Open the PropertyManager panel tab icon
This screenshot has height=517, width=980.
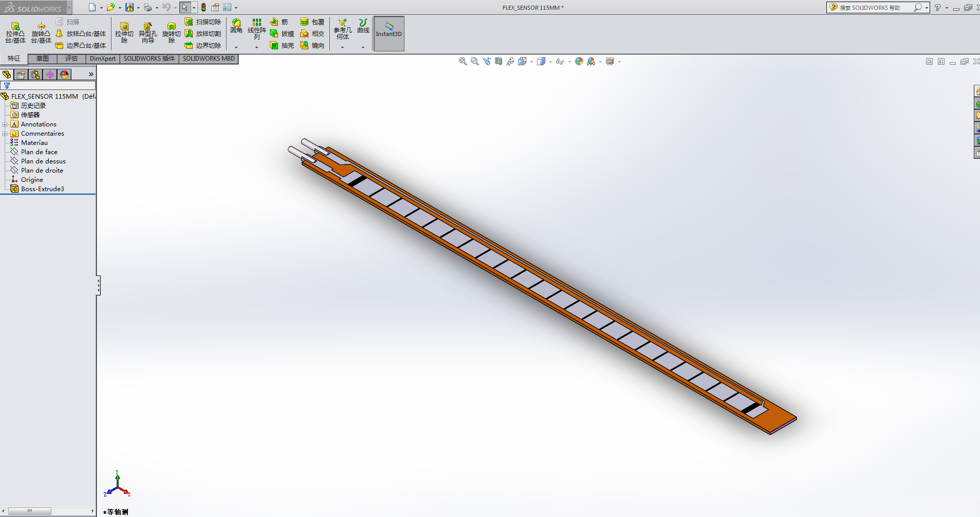pyautogui.click(x=21, y=75)
